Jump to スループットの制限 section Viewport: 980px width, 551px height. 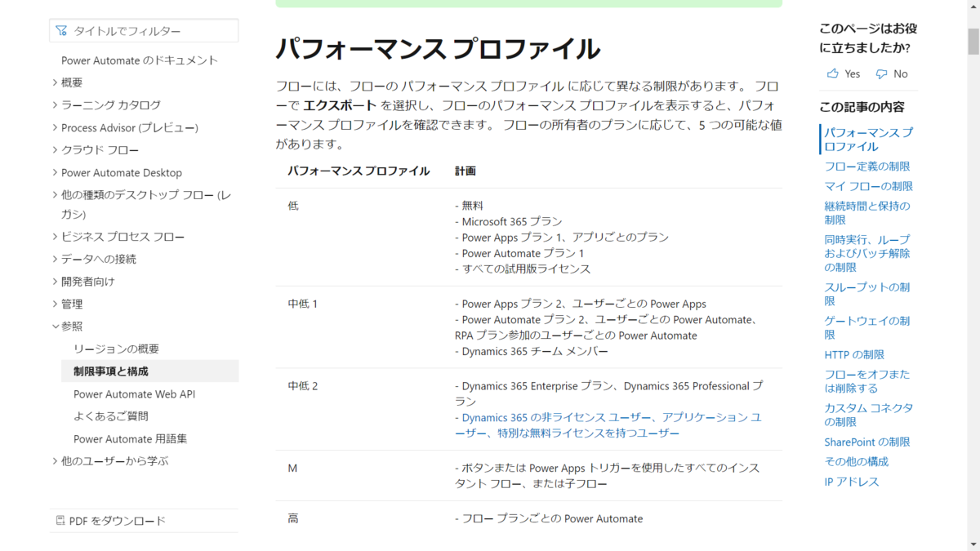click(867, 294)
